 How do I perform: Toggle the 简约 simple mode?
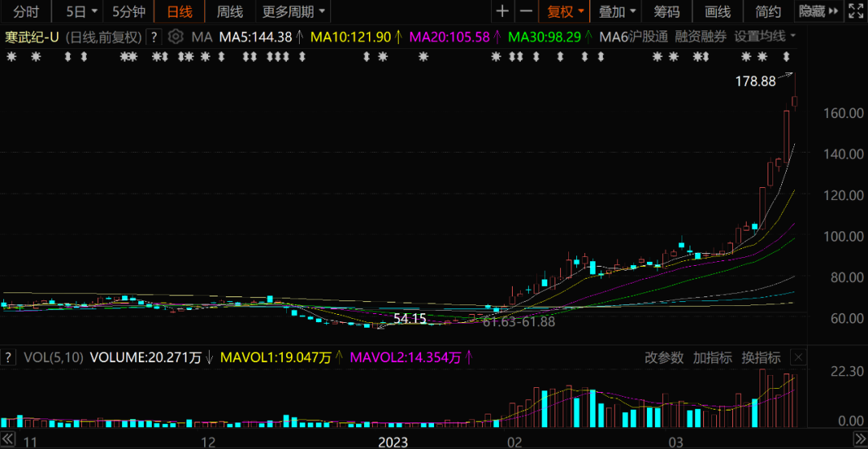(x=768, y=11)
